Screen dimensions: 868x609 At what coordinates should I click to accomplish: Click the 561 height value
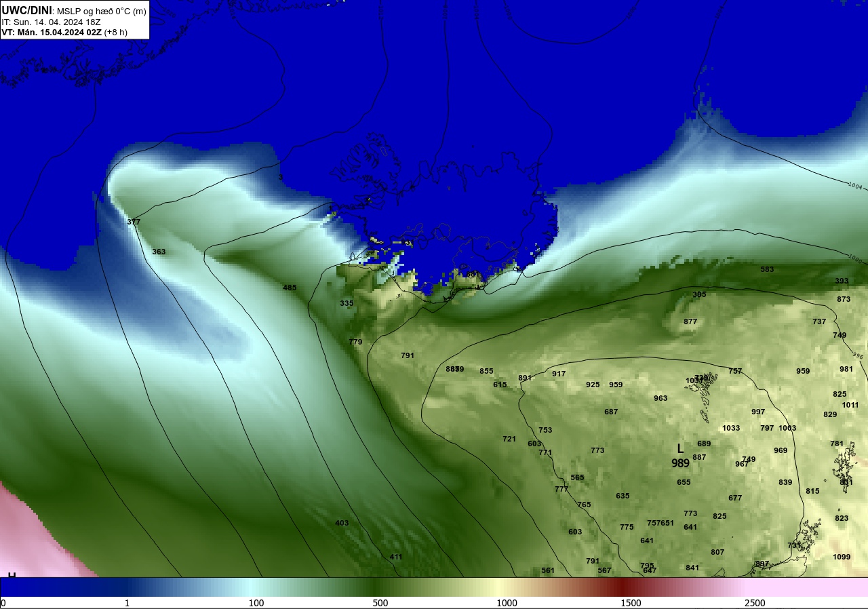(x=548, y=570)
